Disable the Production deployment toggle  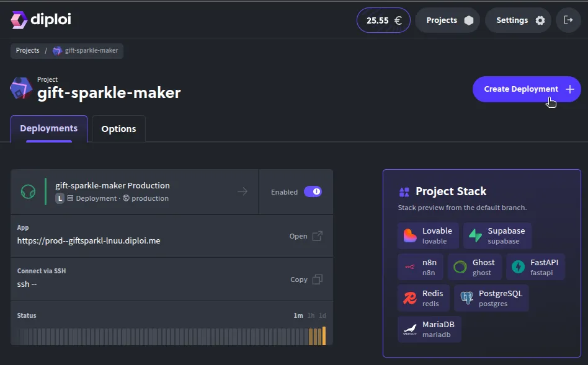point(313,191)
